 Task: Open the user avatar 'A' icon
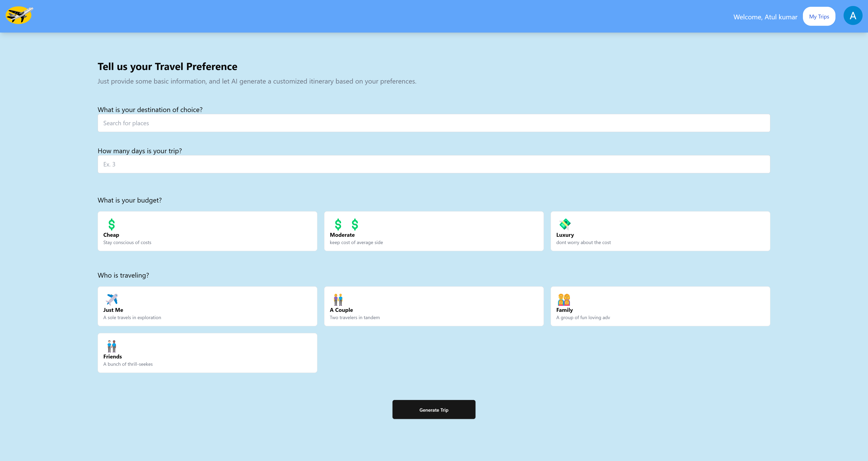pyautogui.click(x=853, y=16)
